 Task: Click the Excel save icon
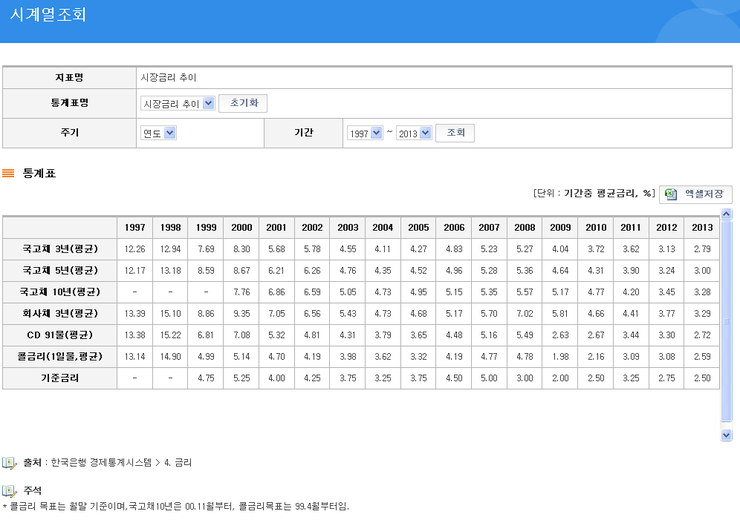pyautogui.click(x=671, y=194)
